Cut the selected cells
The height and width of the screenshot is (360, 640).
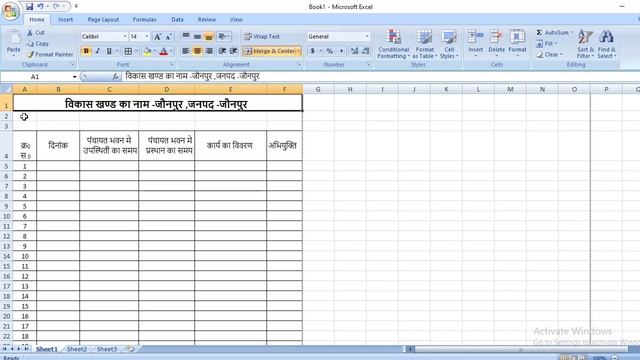click(36, 32)
